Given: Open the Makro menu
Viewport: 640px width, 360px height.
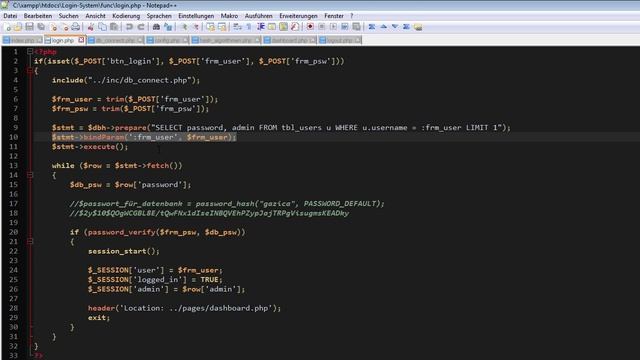Looking at the screenshot, I should point(229,16).
